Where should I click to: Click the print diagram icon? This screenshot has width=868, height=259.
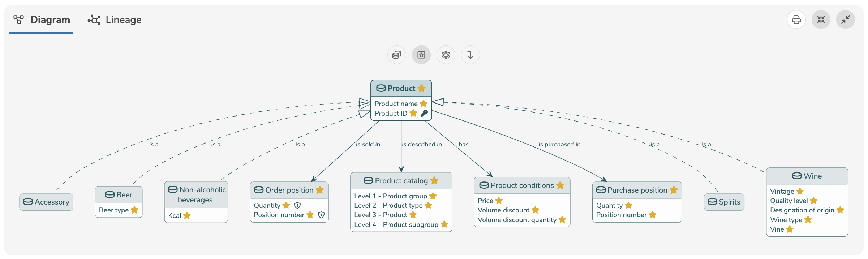(x=796, y=19)
